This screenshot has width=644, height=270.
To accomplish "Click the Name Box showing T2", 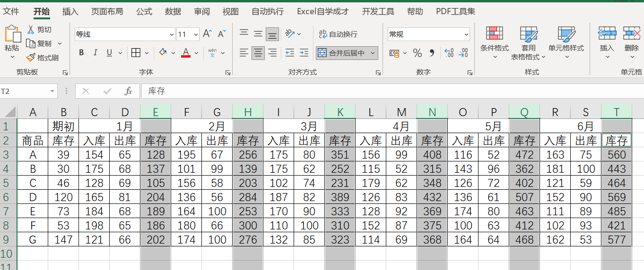I will [x=24, y=91].
